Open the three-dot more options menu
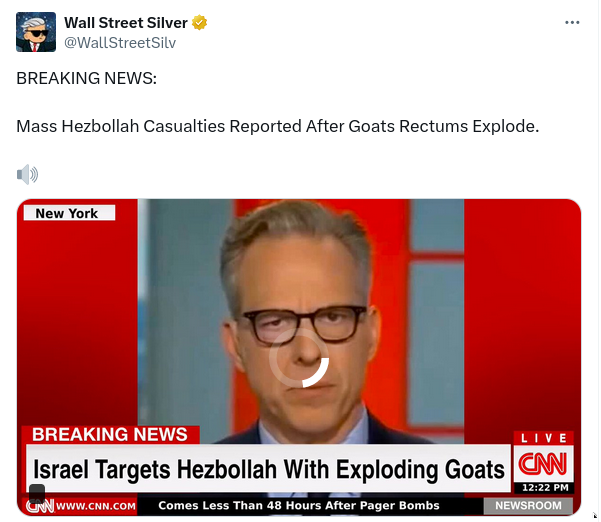Screen dimensions: 601x522 tap(572, 23)
